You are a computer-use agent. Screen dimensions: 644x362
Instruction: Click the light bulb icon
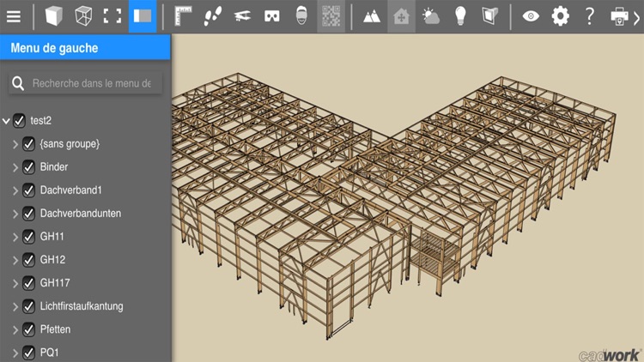click(460, 16)
